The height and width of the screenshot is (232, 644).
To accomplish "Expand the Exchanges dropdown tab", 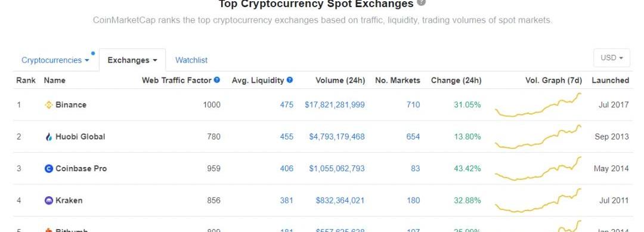I will point(132,60).
